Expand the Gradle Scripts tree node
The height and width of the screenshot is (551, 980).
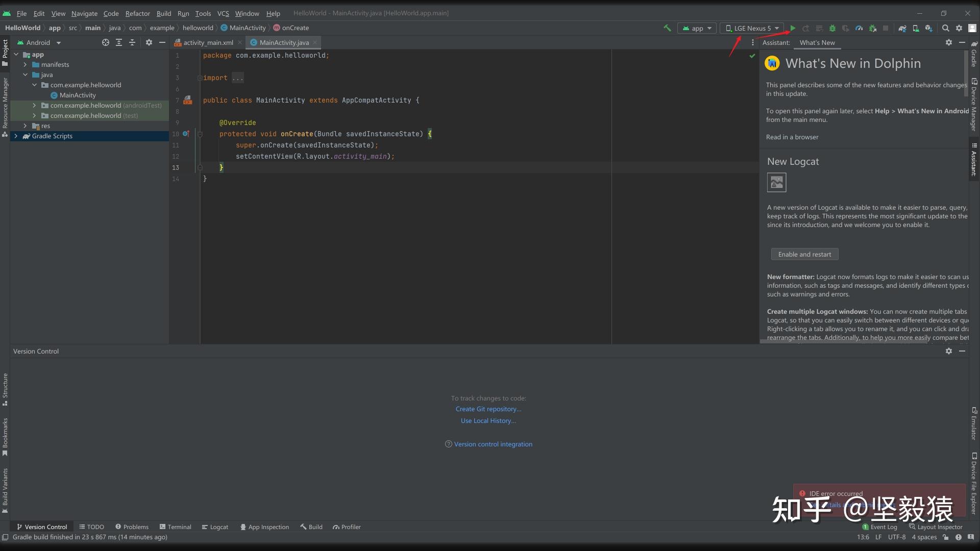(x=16, y=136)
